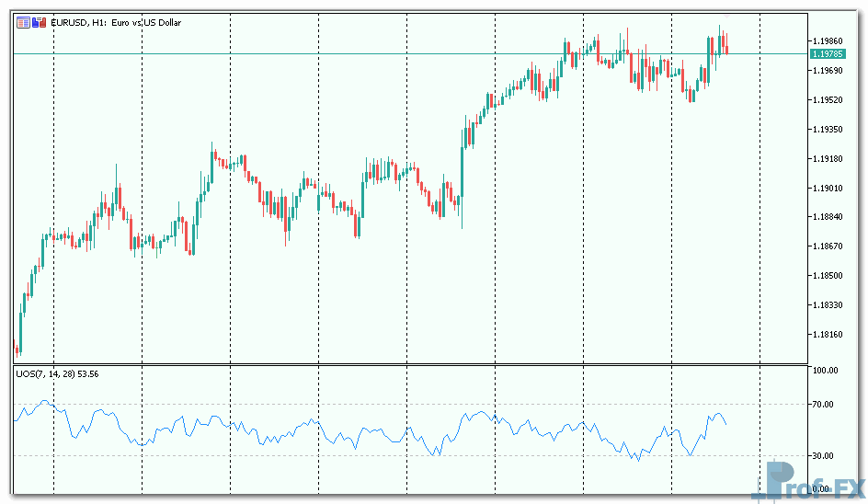
Task: Select the current bid price label 1.19785
Action: 828,54
